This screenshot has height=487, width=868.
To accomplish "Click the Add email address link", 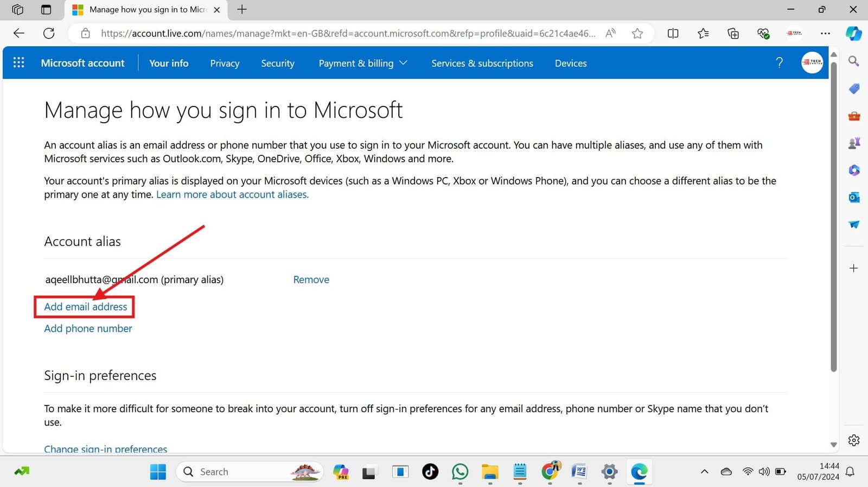I will [x=86, y=307].
